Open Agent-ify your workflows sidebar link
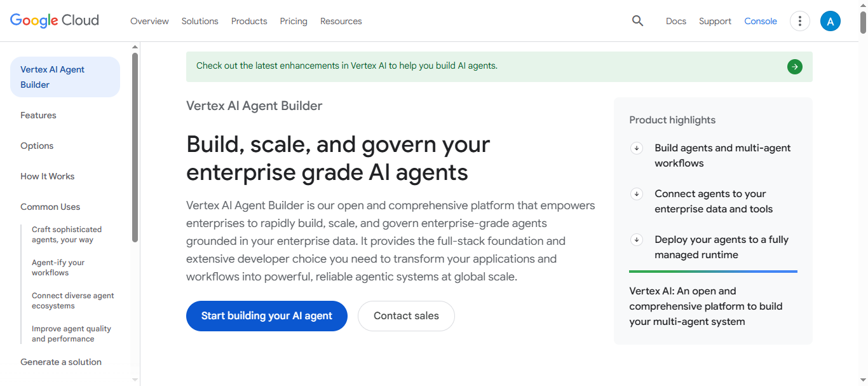This screenshot has width=868, height=386. [58, 268]
